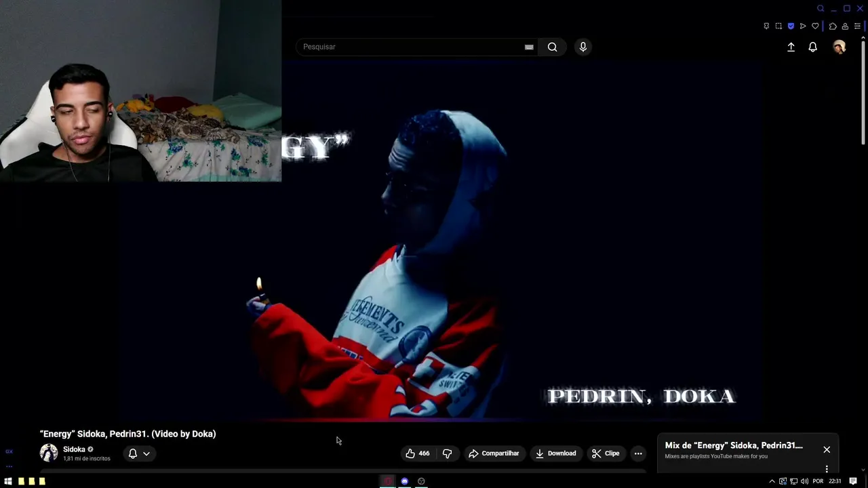
Task: Click the browser pinboard pin icon
Action: [766, 26]
